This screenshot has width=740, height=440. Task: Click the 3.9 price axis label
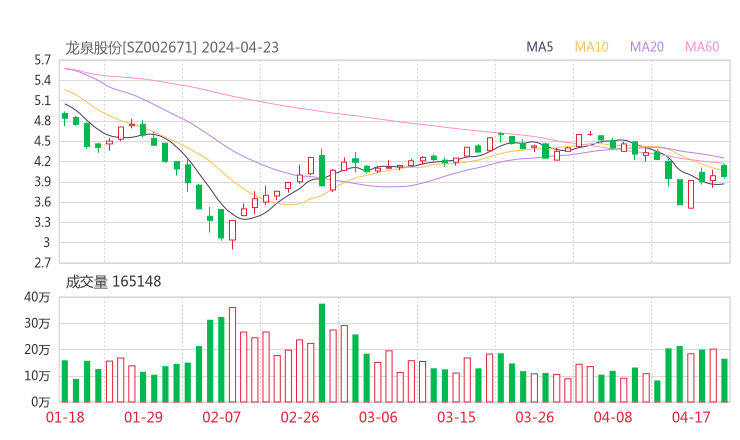point(42,182)
